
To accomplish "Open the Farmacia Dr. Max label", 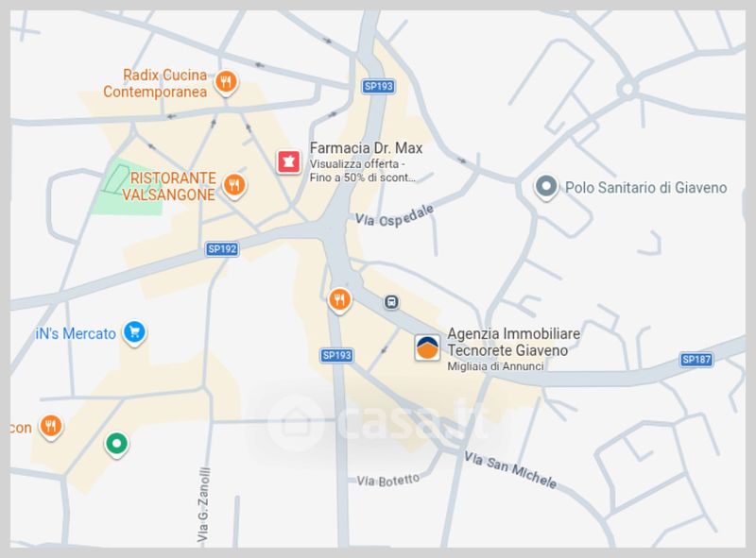I will coord(366,148).
